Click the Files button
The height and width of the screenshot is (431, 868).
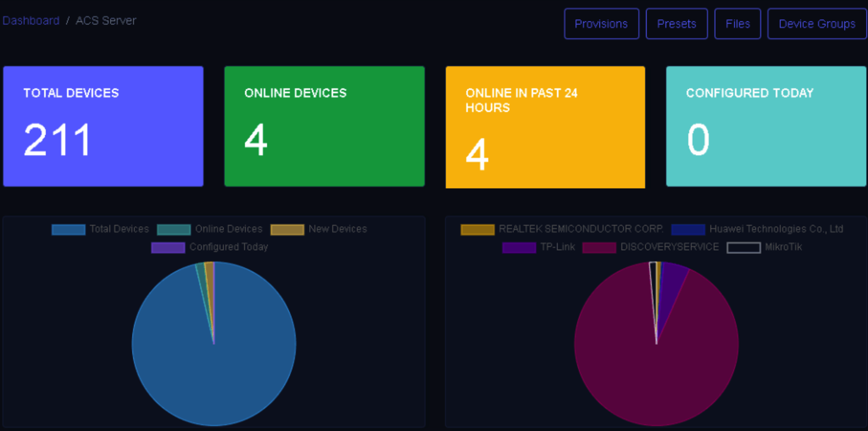[737, 24]
